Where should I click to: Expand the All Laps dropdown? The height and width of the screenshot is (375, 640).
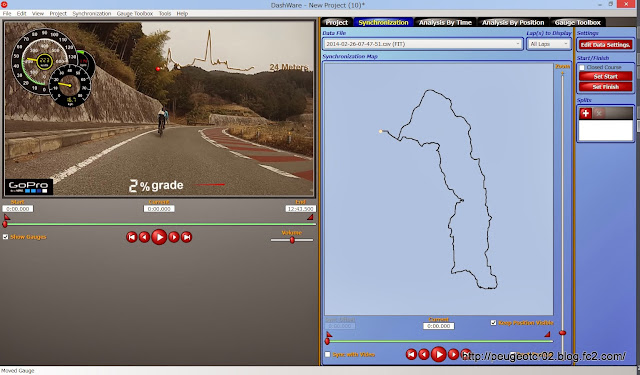[549, 44]
